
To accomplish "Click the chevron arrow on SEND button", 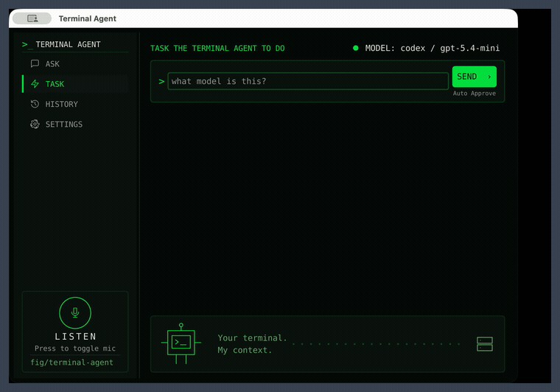I will coord(489,77).
